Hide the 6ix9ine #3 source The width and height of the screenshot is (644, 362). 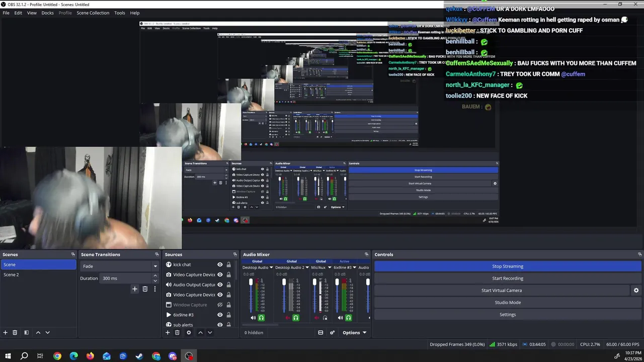[x=220, y=315]
